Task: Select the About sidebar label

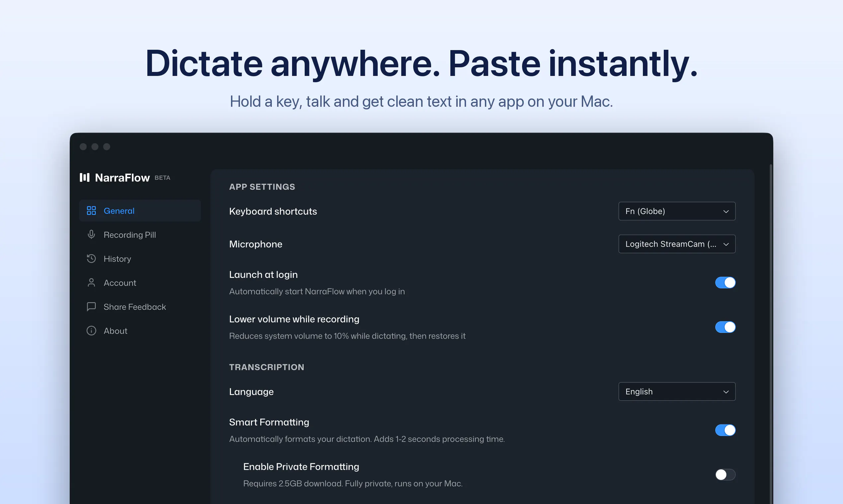Action: (115, 331)
